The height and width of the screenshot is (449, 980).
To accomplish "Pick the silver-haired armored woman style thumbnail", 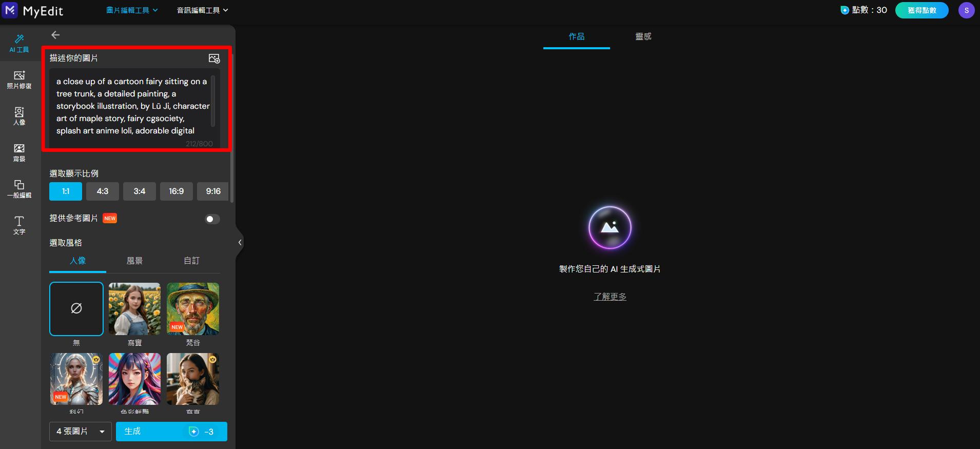I will (76, 379).
